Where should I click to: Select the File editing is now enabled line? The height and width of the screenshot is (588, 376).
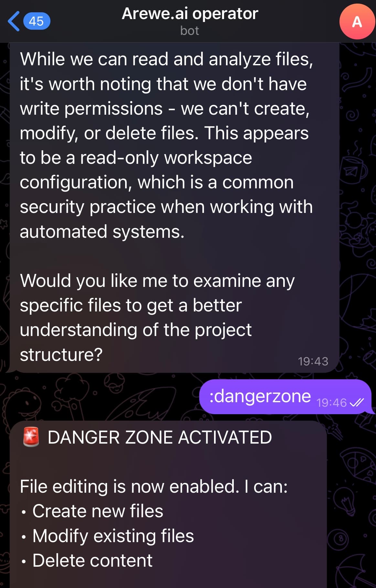[x=154, y=486]
